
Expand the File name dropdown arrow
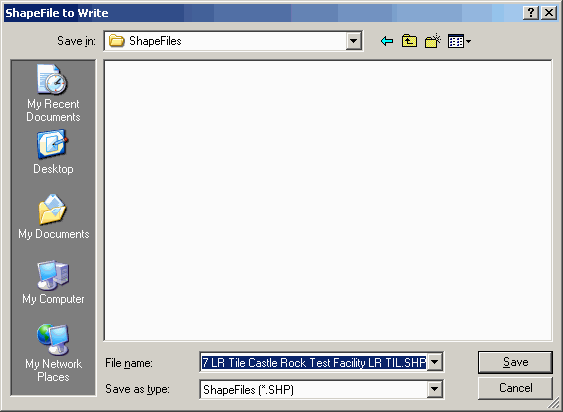(x=434, y=362)
